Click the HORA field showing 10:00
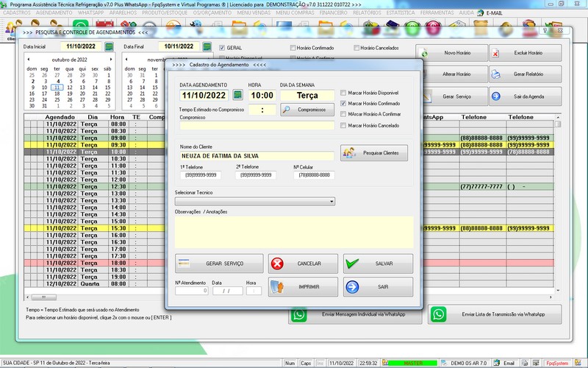588x368 pixels. [x=262, y=96]
